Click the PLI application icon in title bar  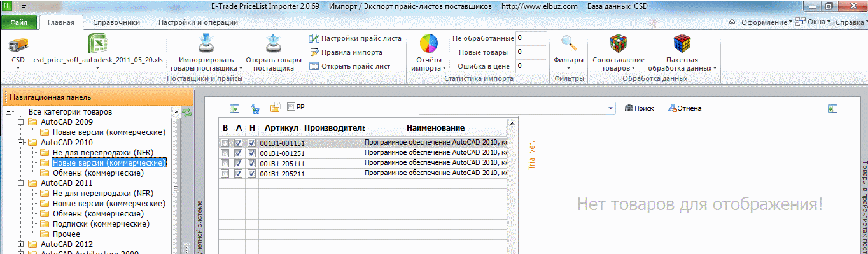pos(7,6)
